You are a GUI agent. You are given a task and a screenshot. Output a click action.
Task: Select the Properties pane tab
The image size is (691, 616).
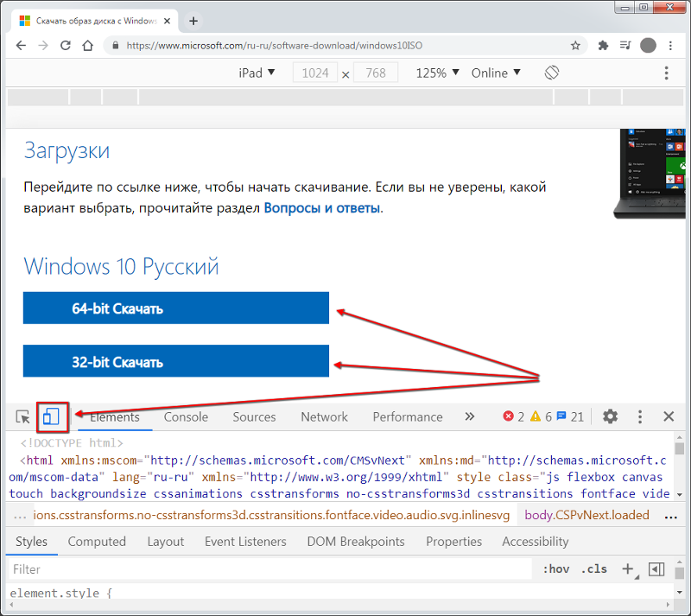(x=454, y=542)
